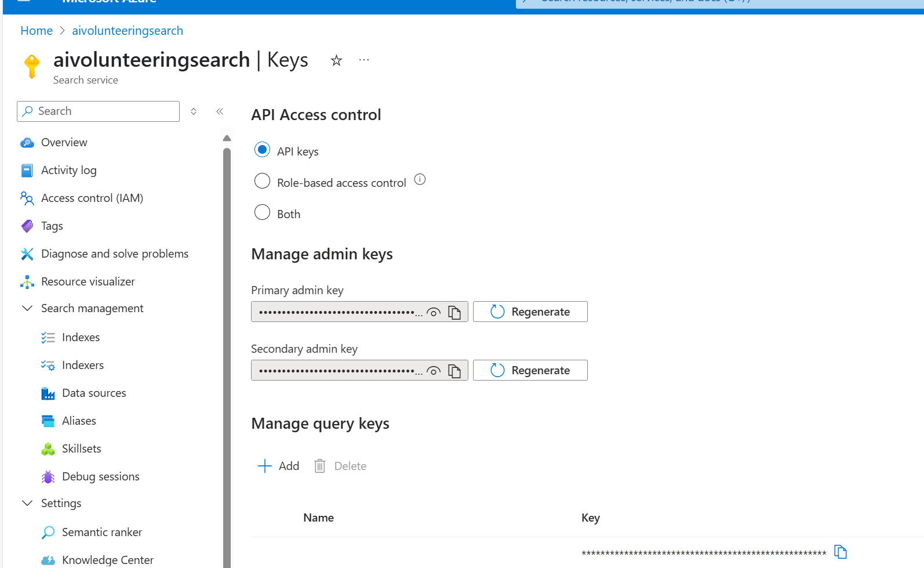Reveal the secondary admin key with eye icon
The height and width of the screenshot is (568, 924).
click(434, 371)
